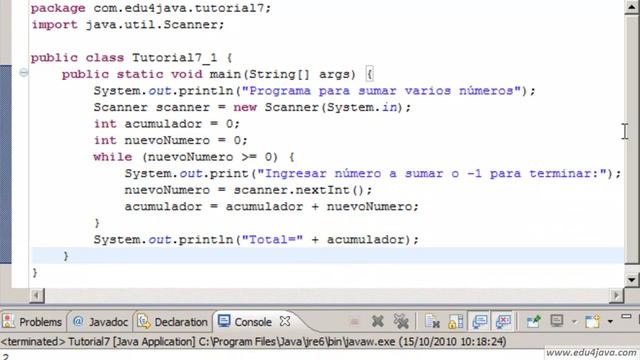The image size is (640, 360).
Task: Click the disabled Terminate button in the Console
Action: coord(354,322)
